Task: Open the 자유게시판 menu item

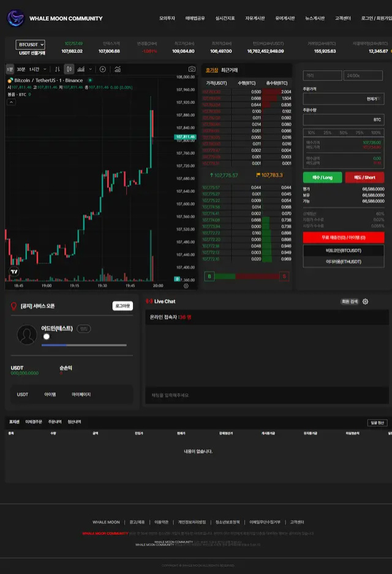Action: [255, 18]
